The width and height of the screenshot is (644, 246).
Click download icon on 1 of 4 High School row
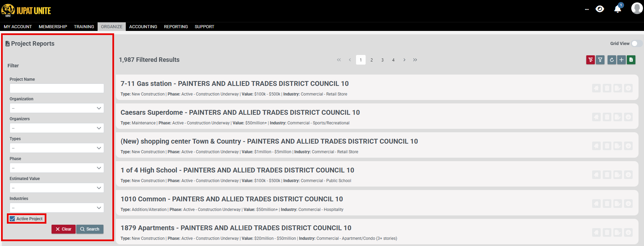628,175
